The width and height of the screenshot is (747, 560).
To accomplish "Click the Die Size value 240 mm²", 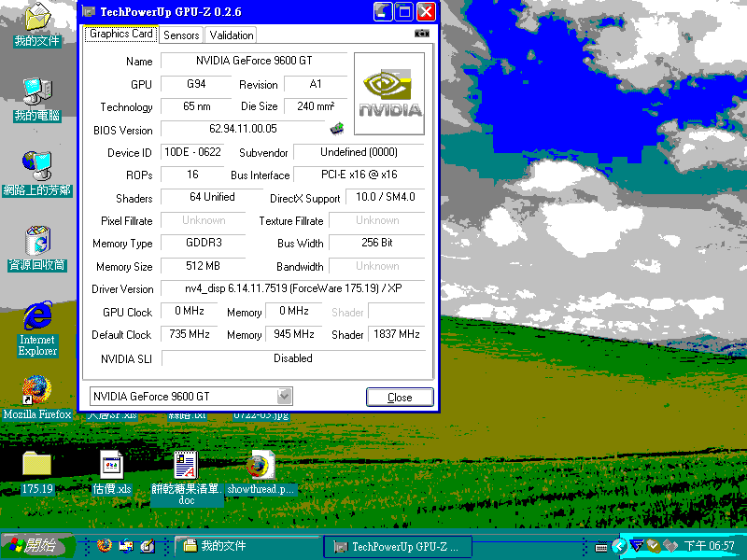I will click(316, 106).
